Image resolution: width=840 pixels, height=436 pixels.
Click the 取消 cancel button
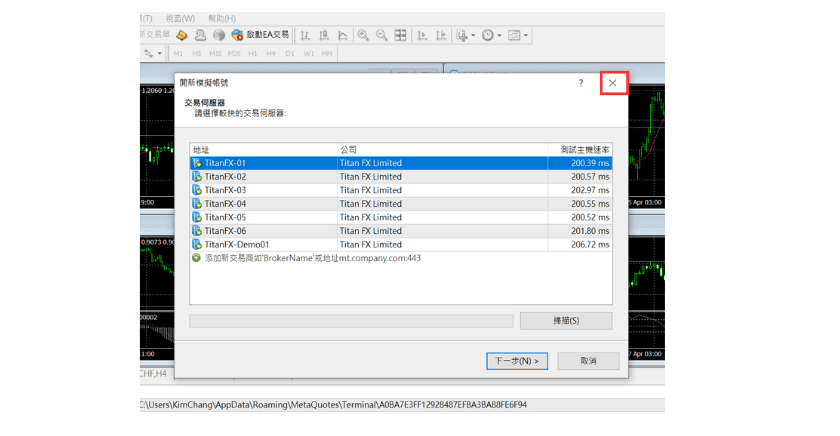tap(588, 361)
